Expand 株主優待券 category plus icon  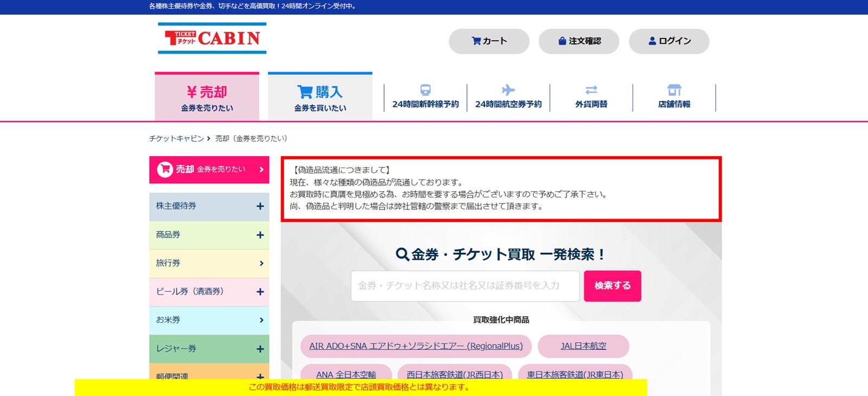(x=260, y=206)
